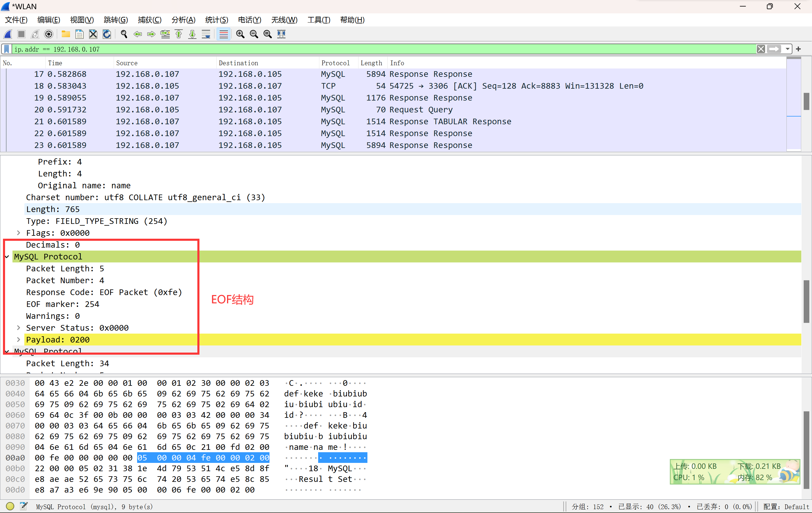812x513 pixels.
Task: Apply the display filter arrow
Action: tap(774, 49)
